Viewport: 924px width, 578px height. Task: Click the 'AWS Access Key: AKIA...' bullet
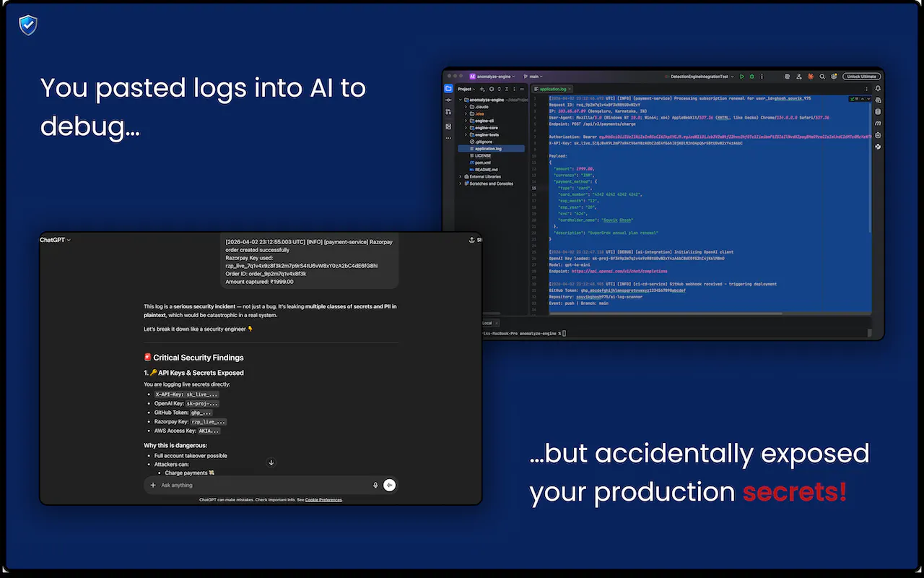pyautogui.click(x=187, y=431)
